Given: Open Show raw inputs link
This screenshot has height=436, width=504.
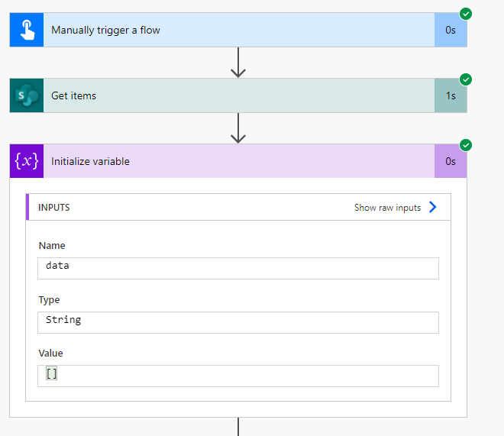Looking at the screenshot, I should tap(387, 208).
